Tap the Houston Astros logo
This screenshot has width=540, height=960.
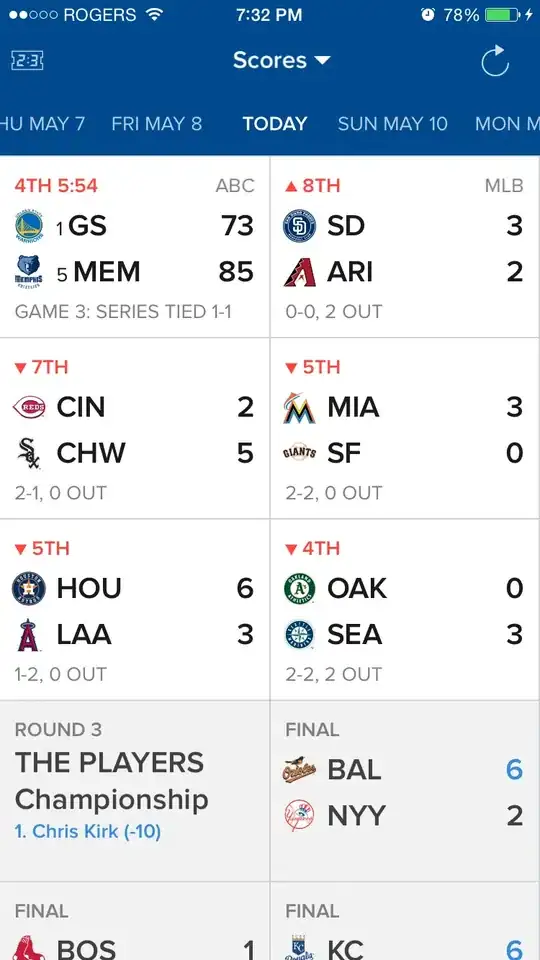pyautogui.click(x=29, y=588)
